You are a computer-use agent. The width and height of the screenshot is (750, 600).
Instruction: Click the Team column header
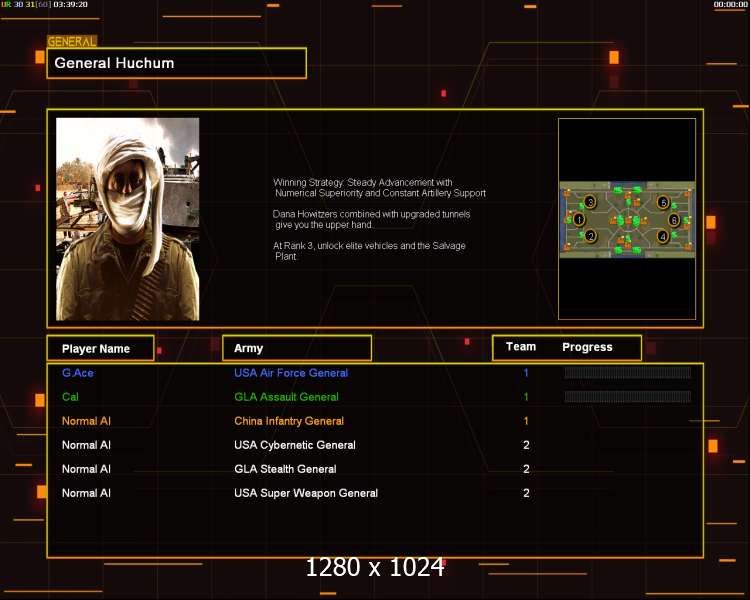pyautogui.click(x=521, y=347)
